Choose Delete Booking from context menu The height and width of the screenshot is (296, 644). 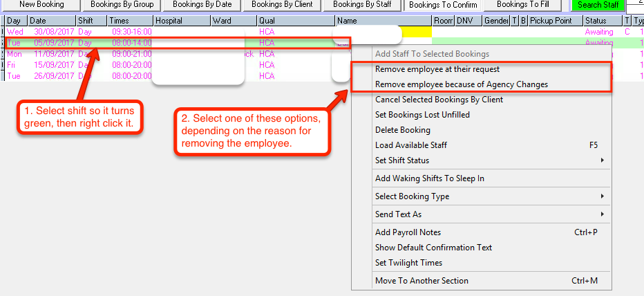click(402, 130)
